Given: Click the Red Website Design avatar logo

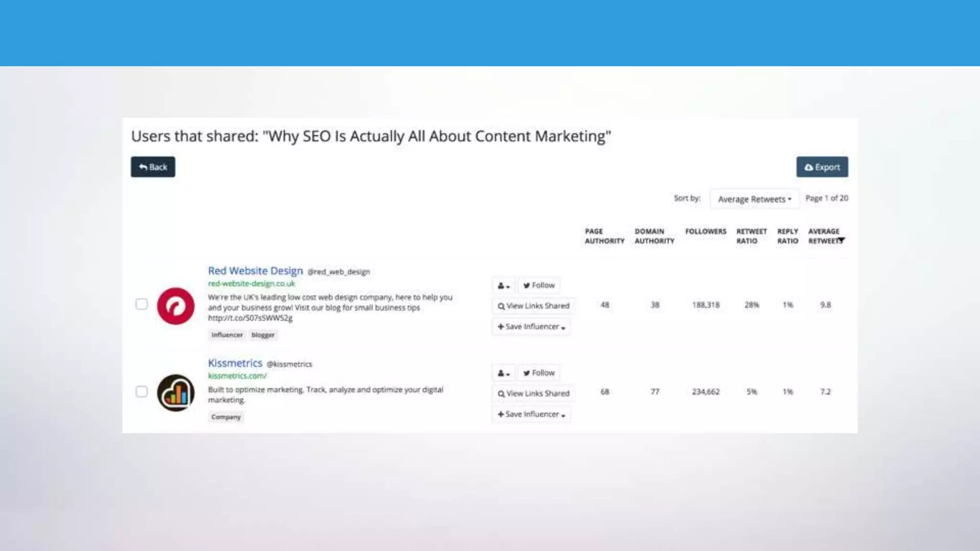Looking at the screenshot, I should (x=176, y=306).
